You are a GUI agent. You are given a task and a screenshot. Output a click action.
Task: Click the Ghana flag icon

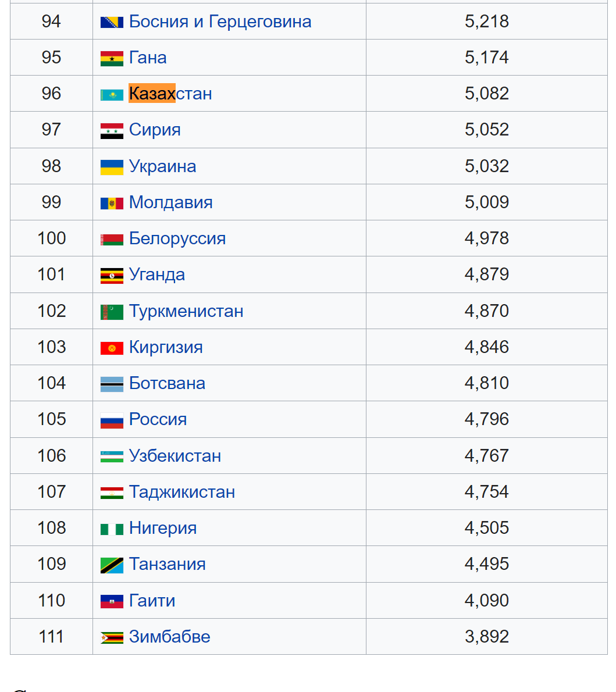[x=112, y=59]
